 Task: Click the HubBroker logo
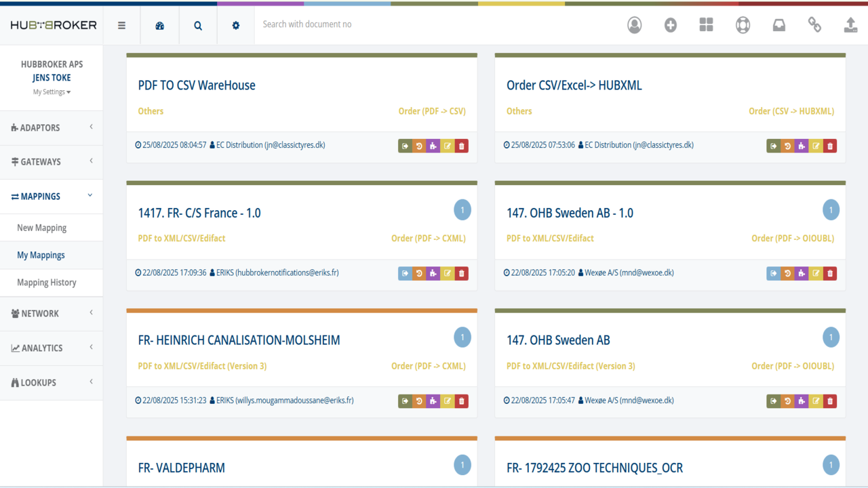(x=54, y=25)
